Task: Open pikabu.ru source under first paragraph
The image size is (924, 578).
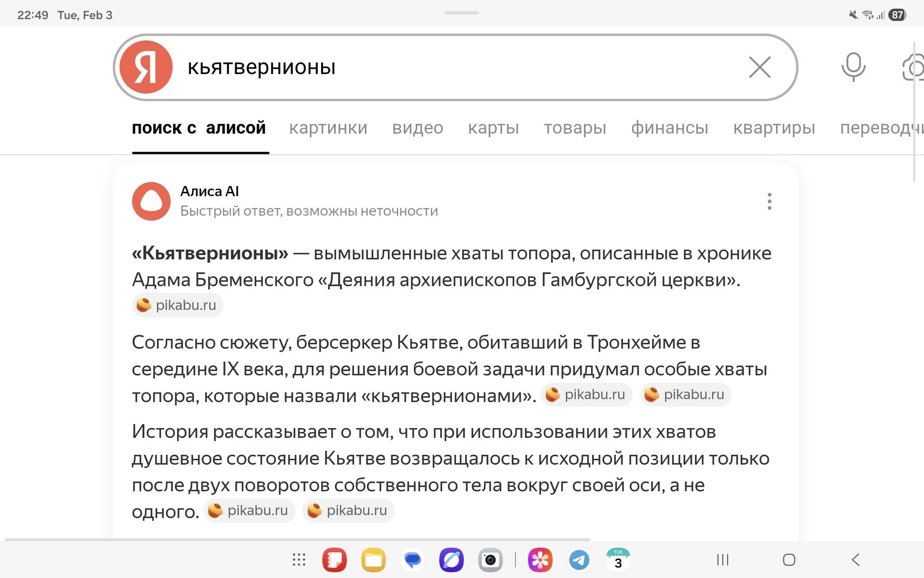Action: pyautogui.click(x=177, y=305)
